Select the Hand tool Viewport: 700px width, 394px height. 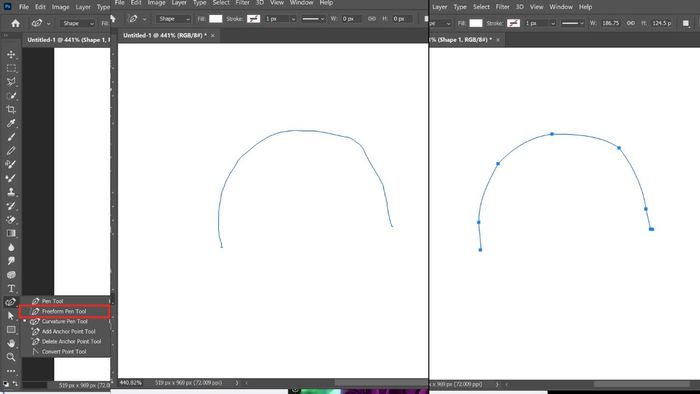coord(11,344)
